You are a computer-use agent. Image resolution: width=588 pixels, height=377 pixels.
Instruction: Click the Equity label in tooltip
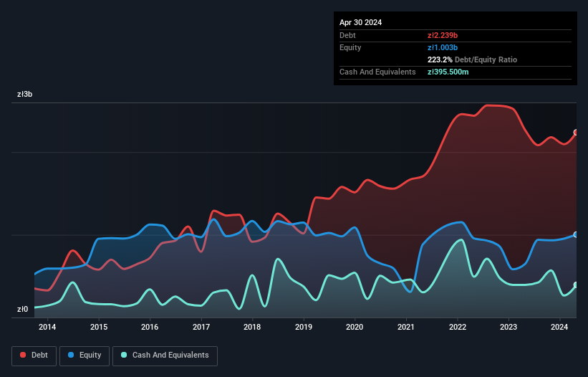click(350, 47)
